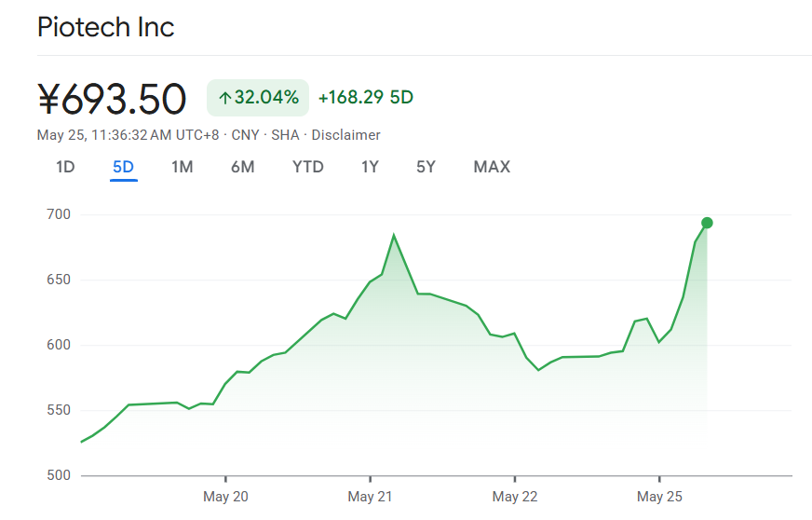Screen dimensions: 812x520
Task: Open the MAX chart view
Action: (x=492, y=167)
